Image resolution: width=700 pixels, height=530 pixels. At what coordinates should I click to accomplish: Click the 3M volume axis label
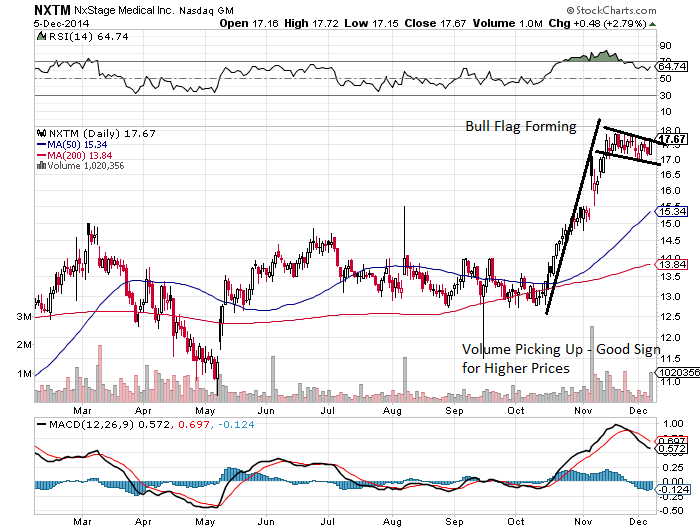point(24,317)
